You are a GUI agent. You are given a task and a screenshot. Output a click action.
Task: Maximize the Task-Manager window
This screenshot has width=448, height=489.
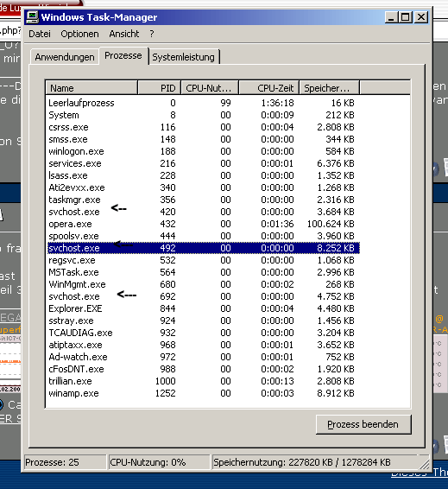[x=406, y=16]
